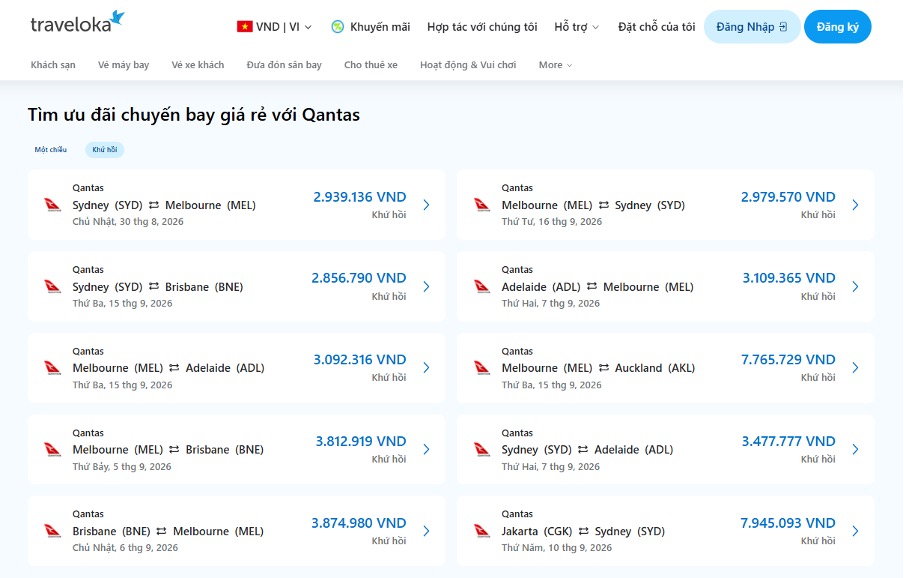
Task: Open chevron for 3.812.919 VND fare
Action: click(x=426, y=449)
